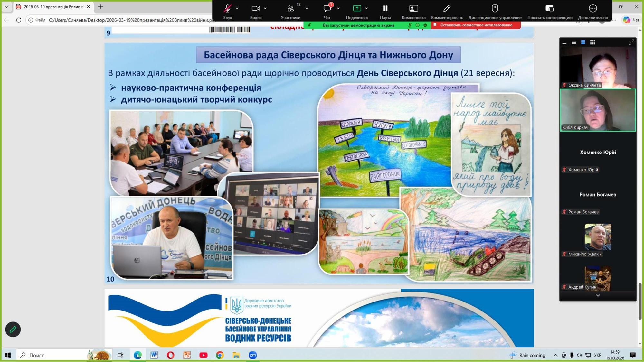Open Дистанционное управление remote control
Screen dimensions: 644x362
[x=495, y=9]
